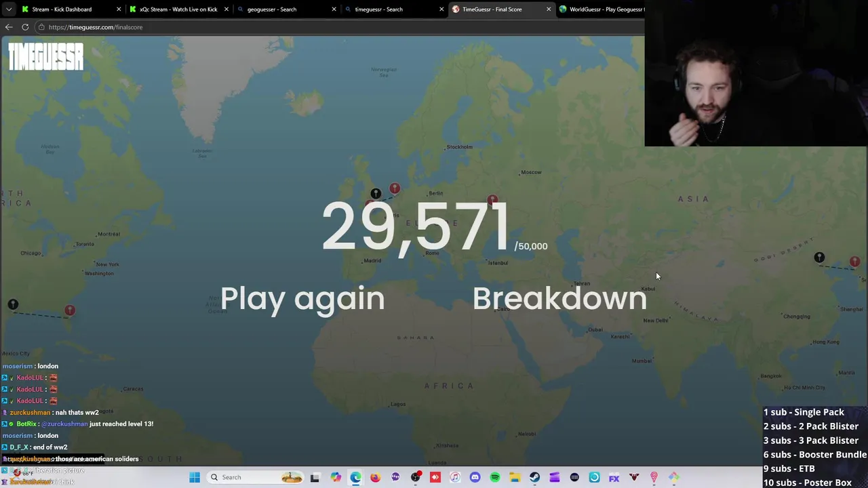Open the dark circular app in the taskbar
868x488 pixels.
(x=574, y=477)
